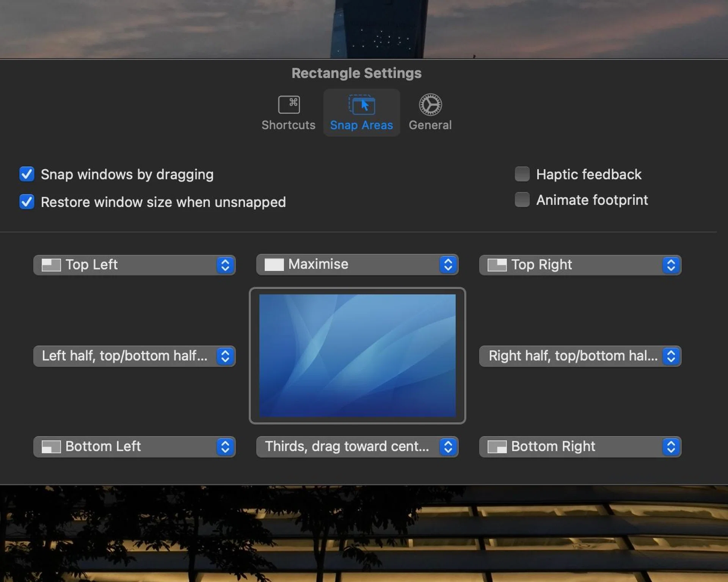Open the Bottom Left snap area dropdown
This screenshot has height=582, width=728.
135,447
